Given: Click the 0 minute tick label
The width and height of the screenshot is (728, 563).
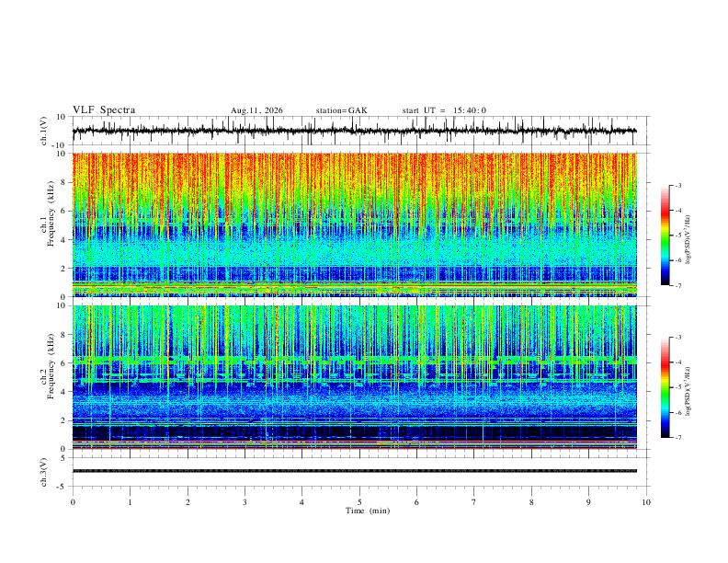Looking at the screenshot, I should click(73, 502).
